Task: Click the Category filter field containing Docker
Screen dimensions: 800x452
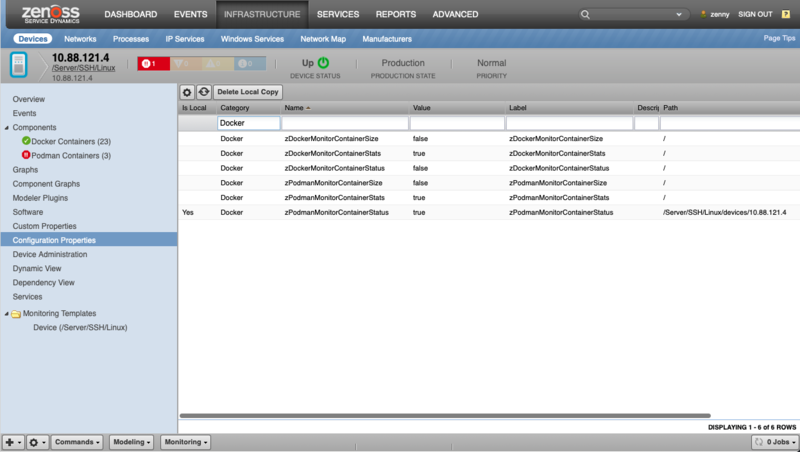Action: 248,123
